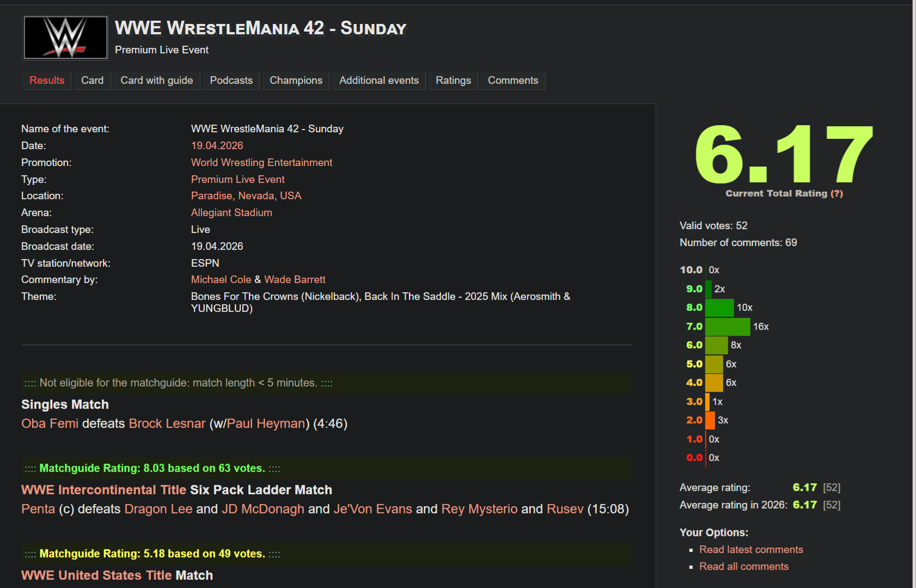This screenshot has width=916, height=588.
Task: Open Rey Mysterio's profile link
Action: (x=480, y=509)
